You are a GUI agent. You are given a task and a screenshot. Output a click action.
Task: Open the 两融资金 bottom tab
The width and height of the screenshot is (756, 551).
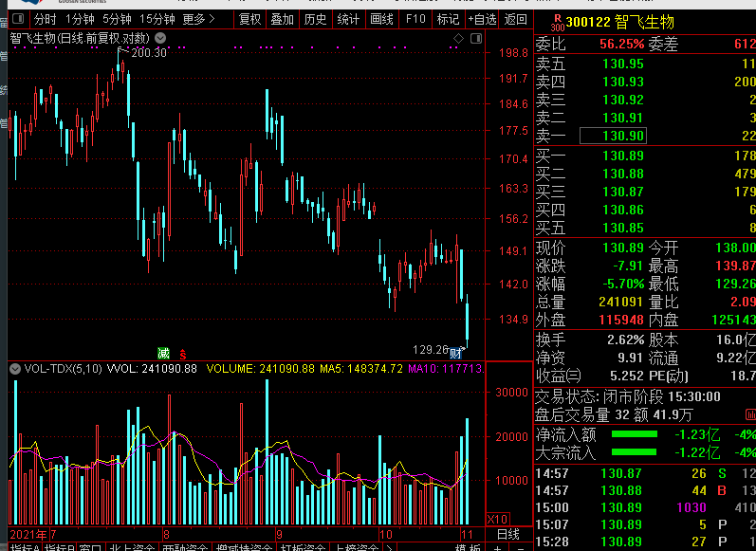(185, 547)
